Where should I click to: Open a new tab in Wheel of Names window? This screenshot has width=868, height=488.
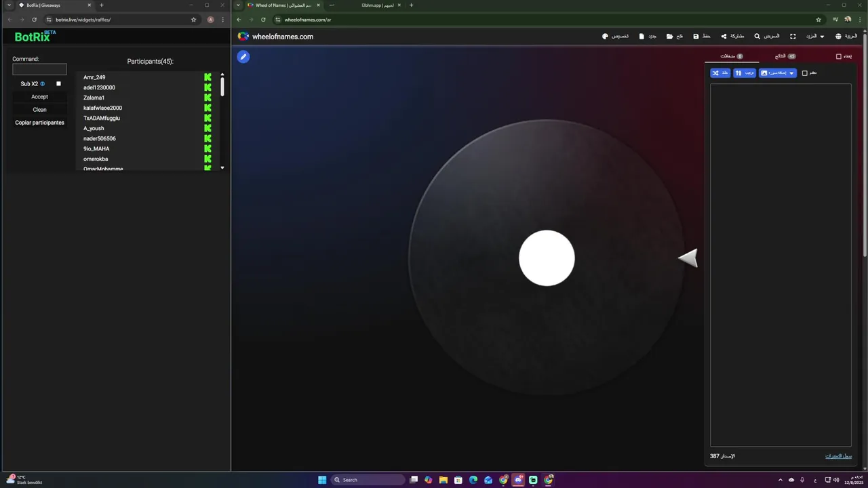click(411, 5)
